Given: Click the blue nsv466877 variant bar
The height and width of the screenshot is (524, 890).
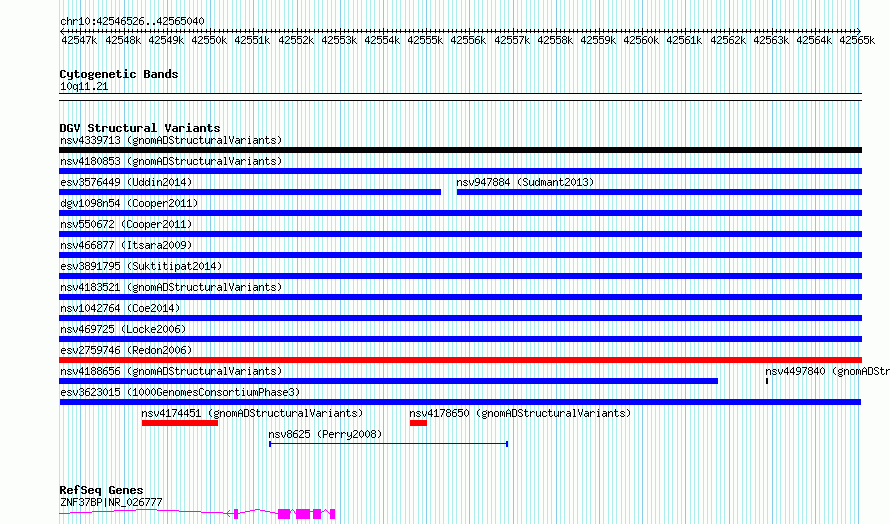Looking at the screenshot, I should (460, 255).
